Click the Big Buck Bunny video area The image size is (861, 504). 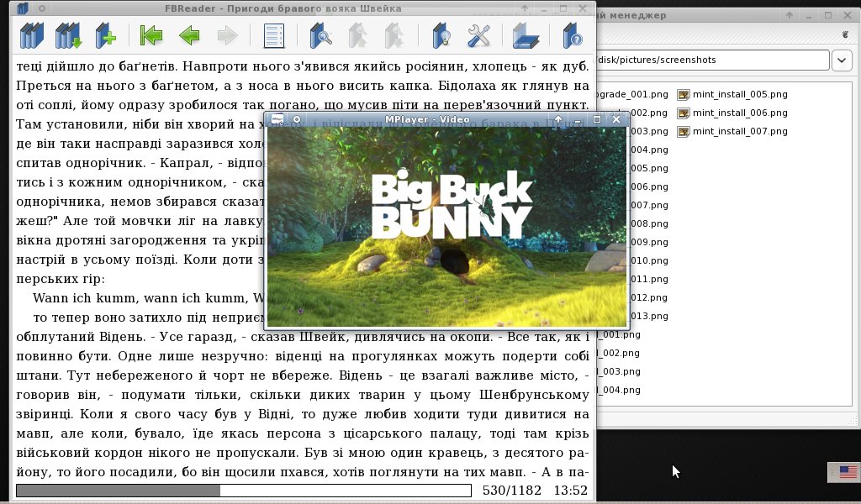[446, 227]
